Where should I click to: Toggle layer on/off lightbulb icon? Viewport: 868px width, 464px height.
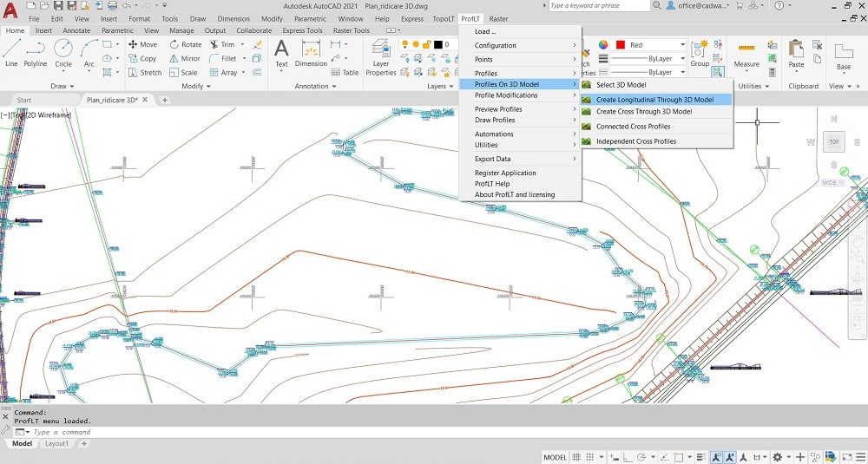(404, 44)
